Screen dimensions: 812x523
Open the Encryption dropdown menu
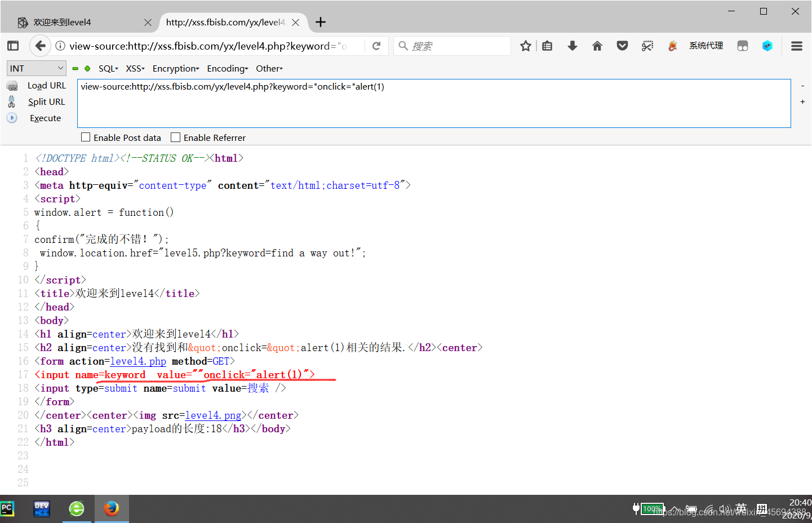[x=176, y=68]
